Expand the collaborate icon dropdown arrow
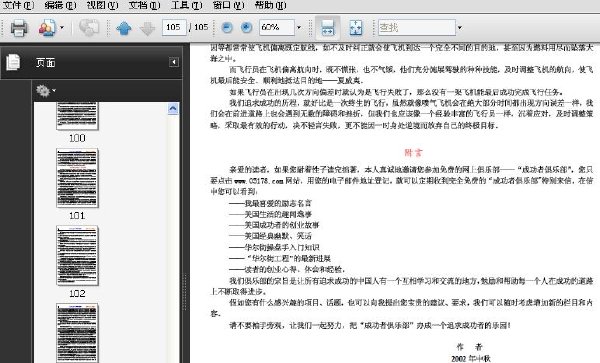The image size is (600, 363). point(62,28)
